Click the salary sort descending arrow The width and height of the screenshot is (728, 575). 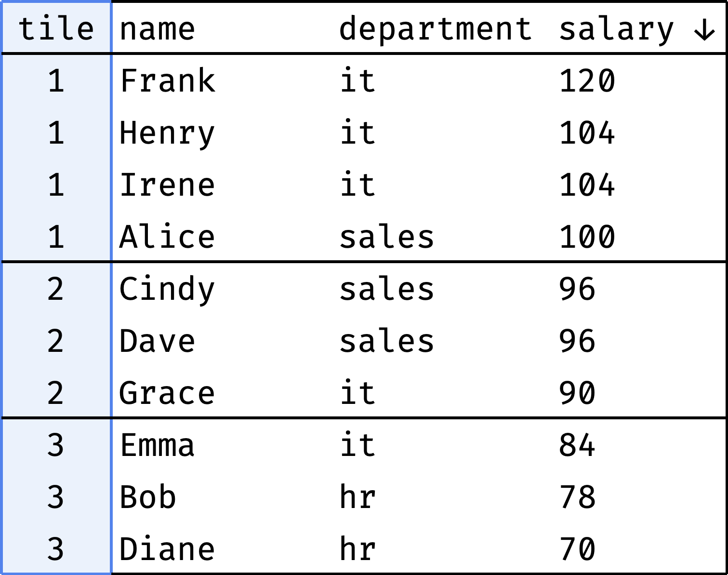point(704,30)
